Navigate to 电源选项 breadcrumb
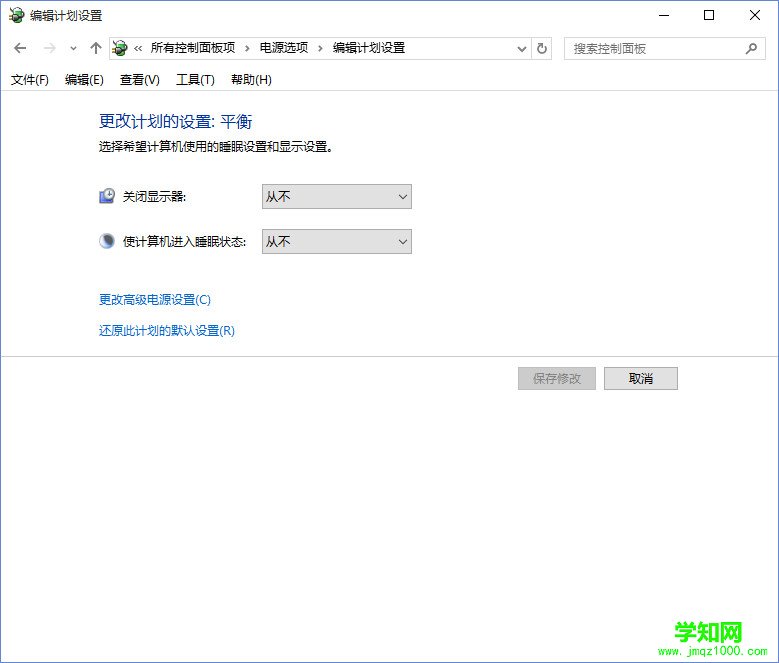 click(284, 48)
